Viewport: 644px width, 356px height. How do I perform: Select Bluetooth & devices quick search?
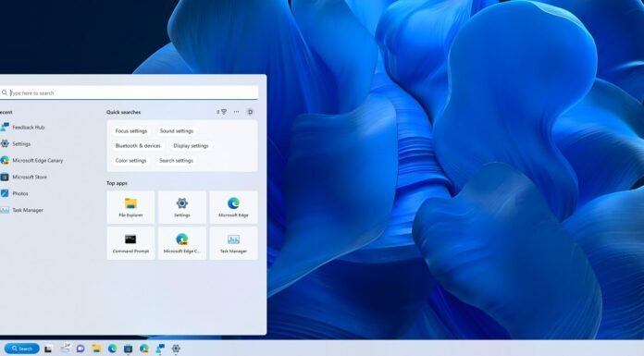pyautogui.click(x=138, y=146)
